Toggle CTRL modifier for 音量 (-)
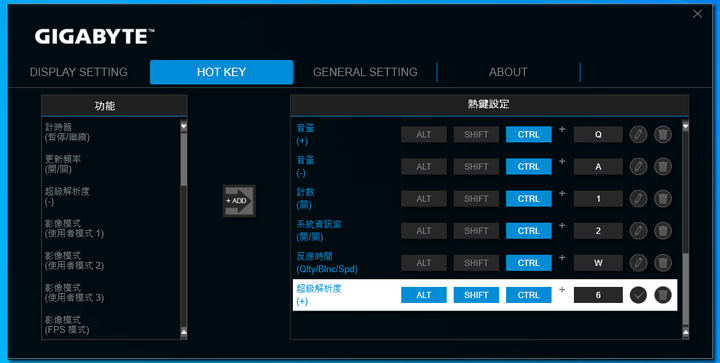The width and height of the screenshot is (720, 363). tap(529, 167)
